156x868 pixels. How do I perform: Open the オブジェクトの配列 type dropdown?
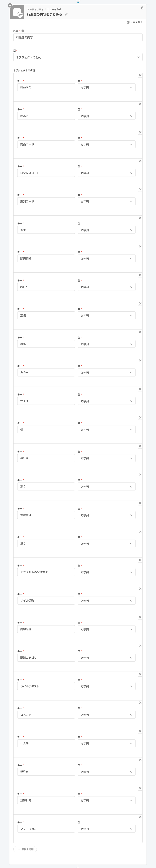[x=78, y=57]
